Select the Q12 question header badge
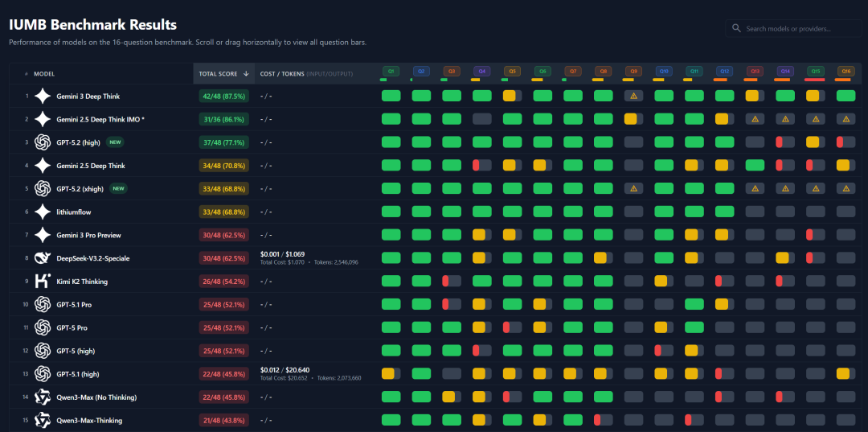Image resolution: width=868 pixels, height=432 pixels. [725, 72]
